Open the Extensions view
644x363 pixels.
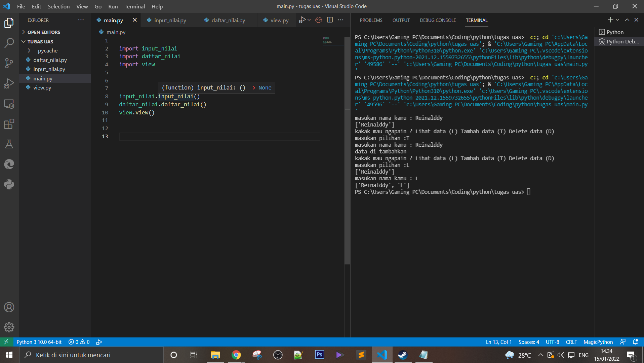tap(9, 124)
